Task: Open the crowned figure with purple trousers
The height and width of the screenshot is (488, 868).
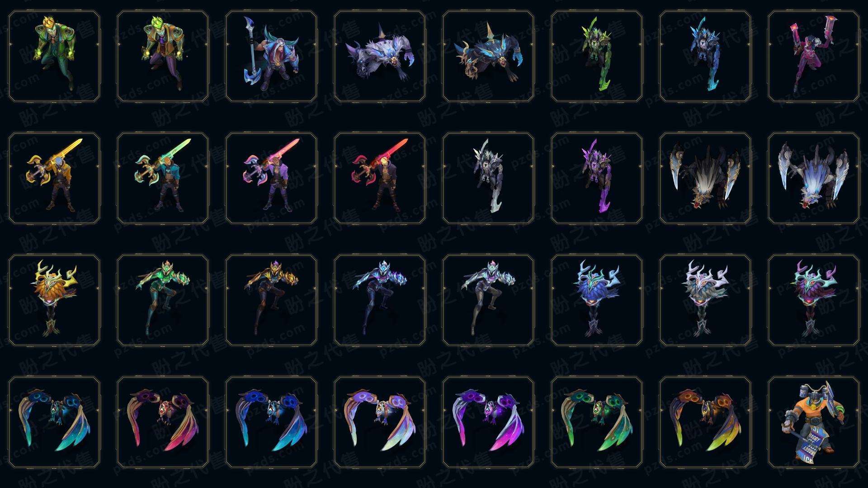Action: click(x=163, y=56)
